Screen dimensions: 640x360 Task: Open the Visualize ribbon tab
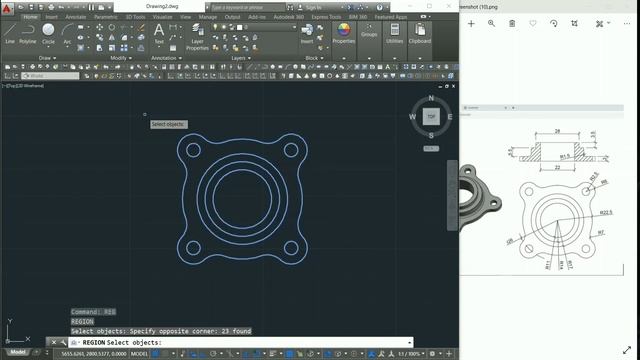(162, 17)
